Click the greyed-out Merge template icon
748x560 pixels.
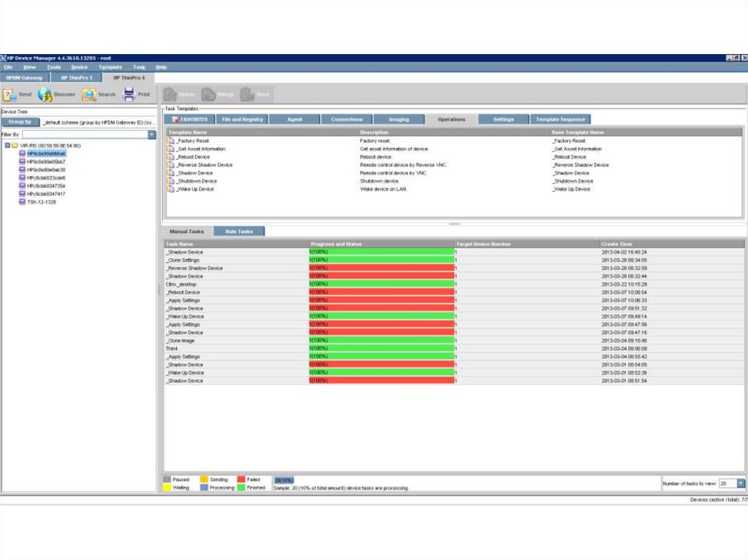(208, 94)
